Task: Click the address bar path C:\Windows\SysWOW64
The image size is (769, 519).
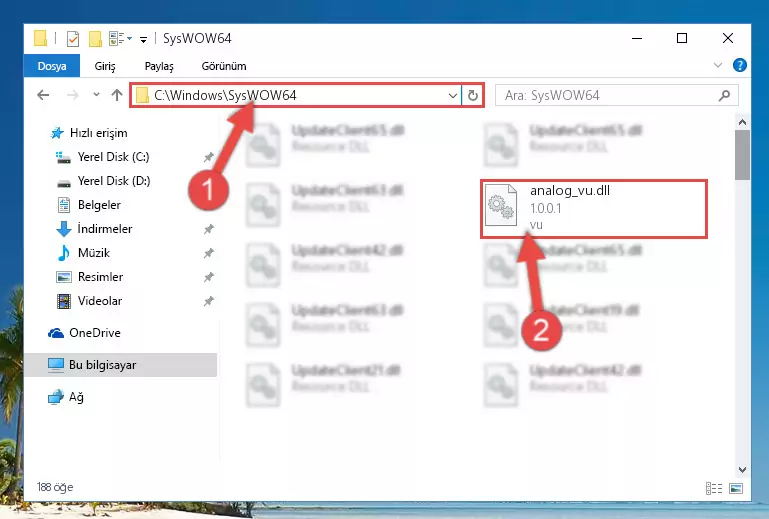Action: click(225, 95)
